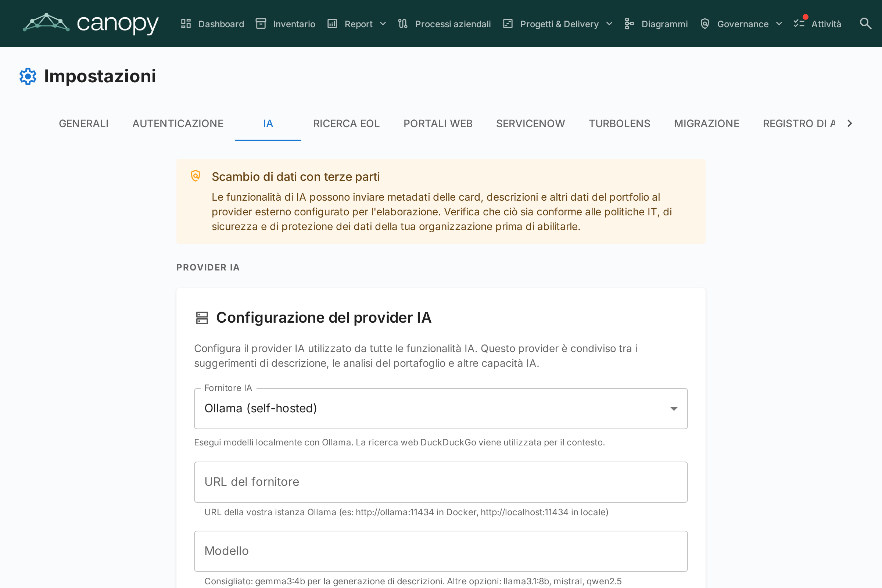The height and width of the screenshot is (588, 882).
Task: Click the Inventario archive box icon
Action: (261, 24)
